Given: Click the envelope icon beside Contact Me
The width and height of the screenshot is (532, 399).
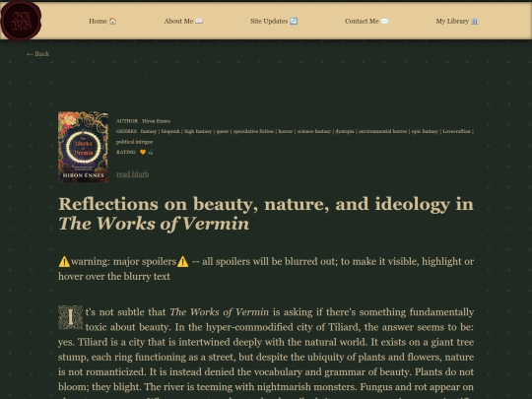Looking at the screenshot, I should pos(384,21).
